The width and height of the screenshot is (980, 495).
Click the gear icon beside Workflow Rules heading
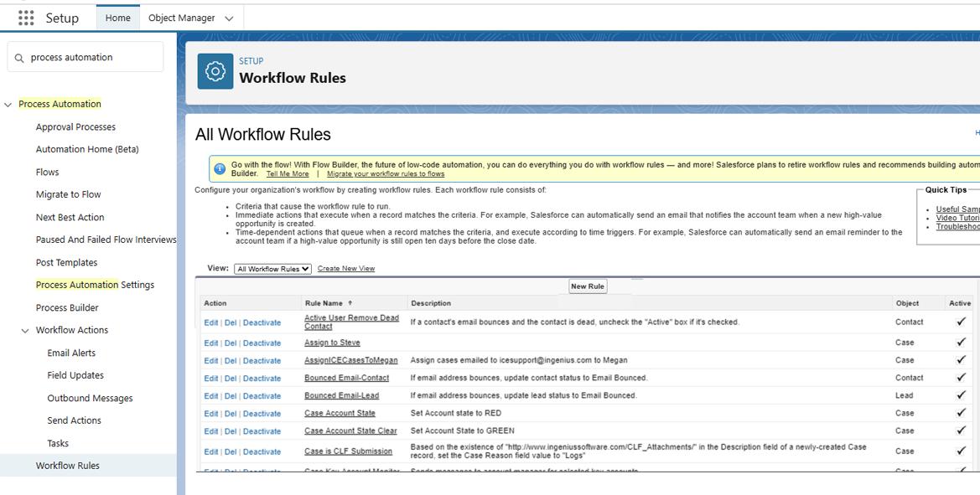[x=215, y=71]
